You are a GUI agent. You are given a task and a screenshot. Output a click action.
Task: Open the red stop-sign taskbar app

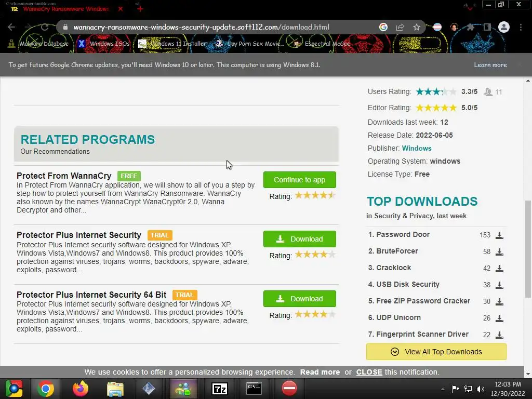pos(289,389)
